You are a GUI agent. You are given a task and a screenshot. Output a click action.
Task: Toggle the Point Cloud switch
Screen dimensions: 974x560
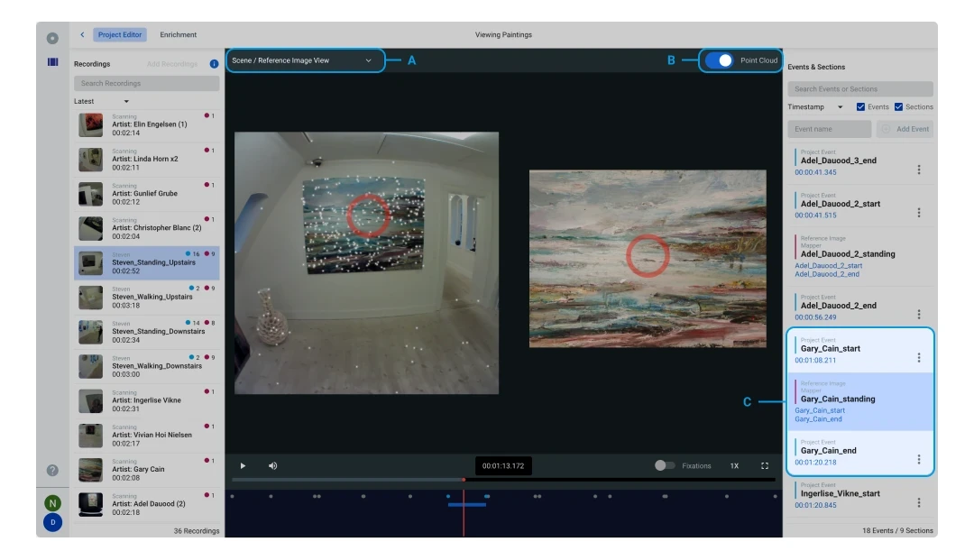(x=720, y=60)
